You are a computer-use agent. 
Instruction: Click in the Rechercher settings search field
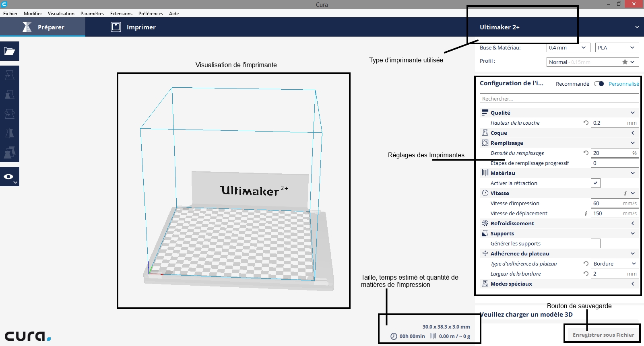[559, 99]
